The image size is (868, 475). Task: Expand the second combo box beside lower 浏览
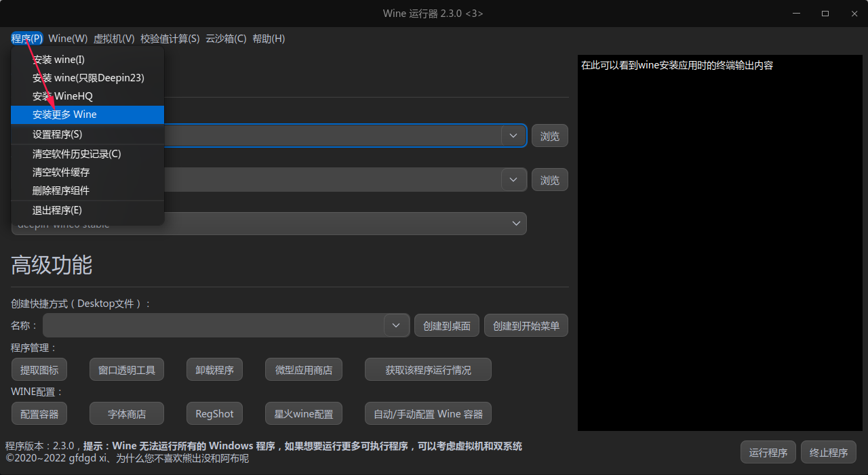(513, 180)
